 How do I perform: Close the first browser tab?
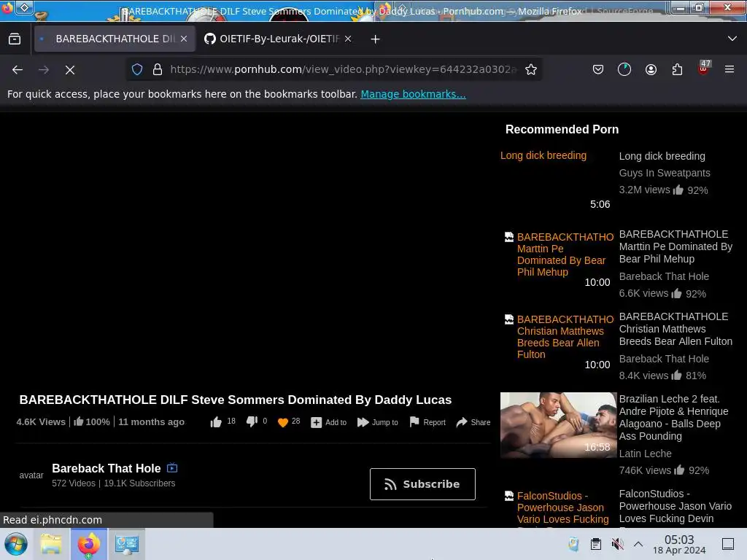(184, 39)
